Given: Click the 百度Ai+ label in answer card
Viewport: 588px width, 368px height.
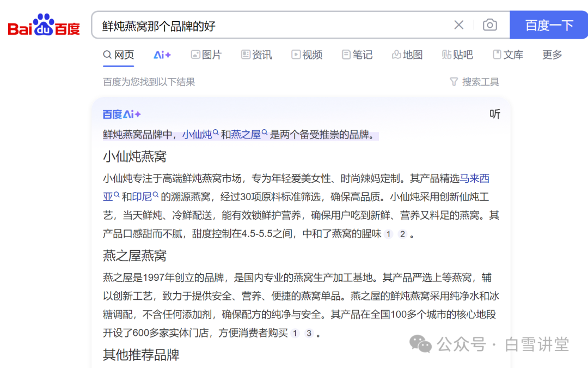Looking at the screenshot, I should (x=122, y=114).
